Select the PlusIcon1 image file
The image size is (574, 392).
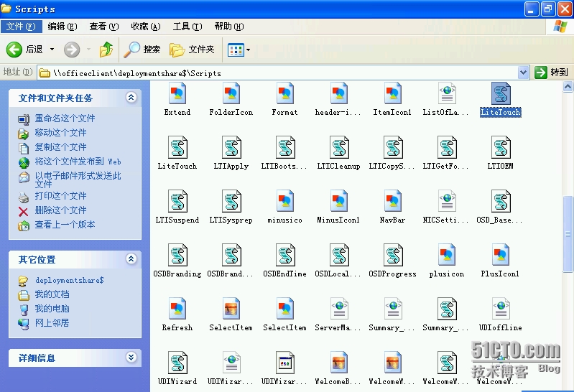[500, 260]
